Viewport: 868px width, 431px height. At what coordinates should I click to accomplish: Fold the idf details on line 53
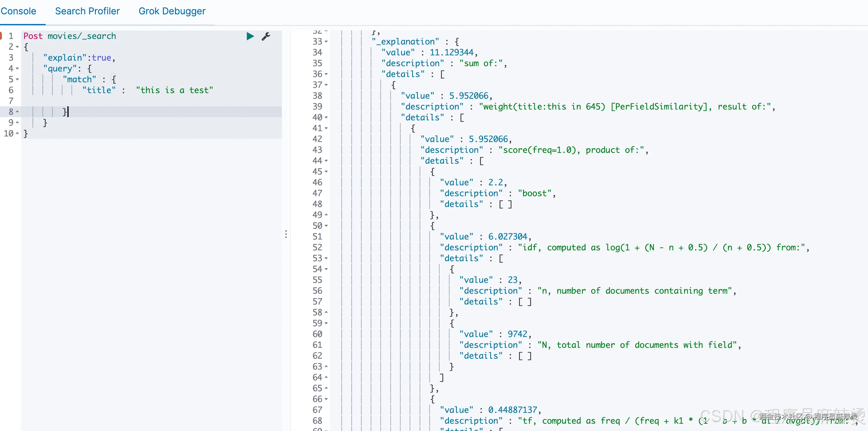click(x=326, y=258)
